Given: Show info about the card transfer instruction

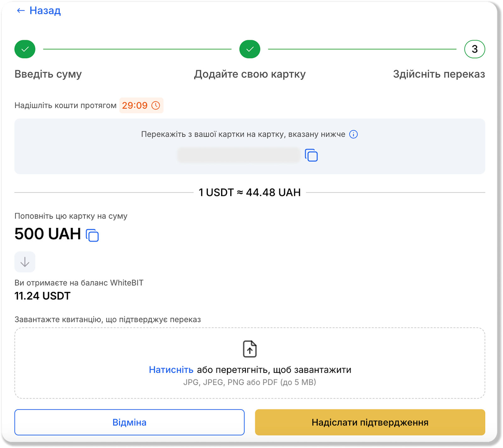Looking at the screenshot, I should tap(353, 134).
